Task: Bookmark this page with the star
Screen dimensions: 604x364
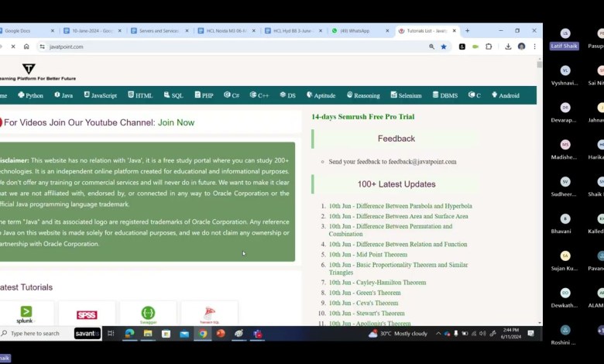Action: point(444,46)
